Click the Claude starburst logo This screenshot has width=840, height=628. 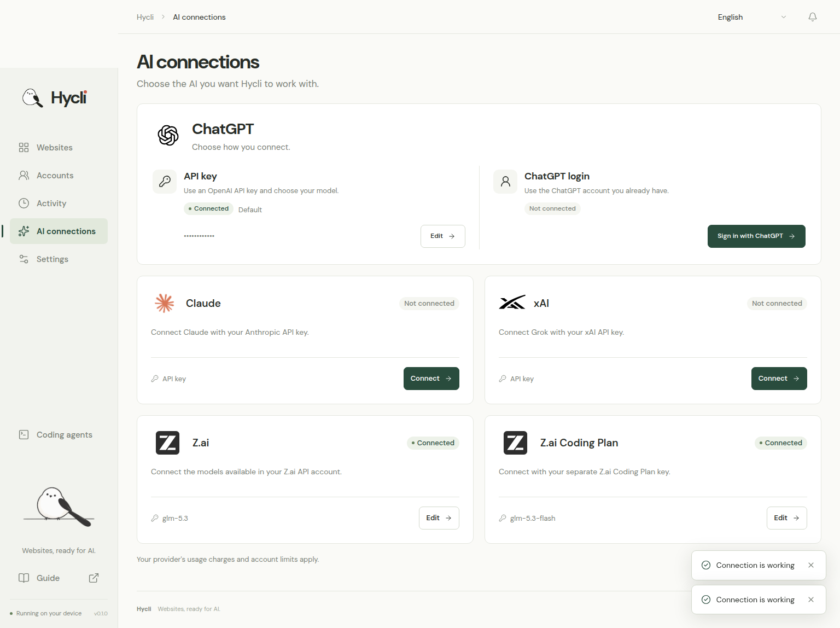coord(164,303)
